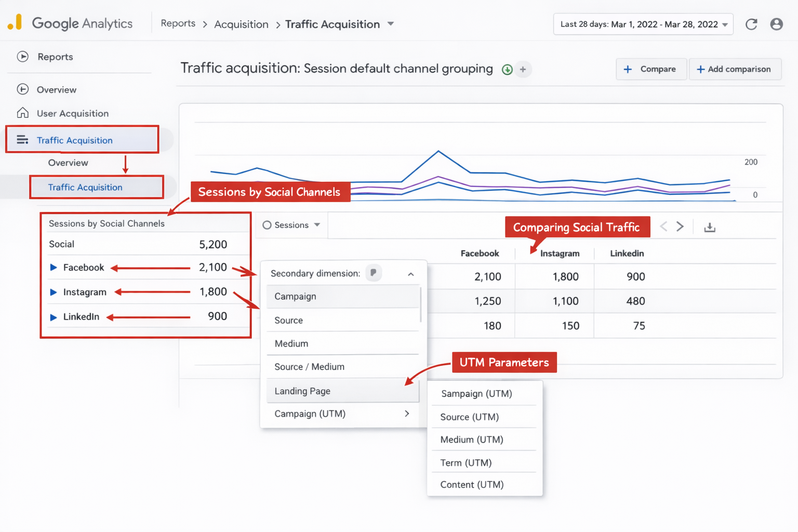Image resolution: width=798 pixels, height=532 pixels.
Task: Open the account avatar icon
Action: (x=776, y=24)
